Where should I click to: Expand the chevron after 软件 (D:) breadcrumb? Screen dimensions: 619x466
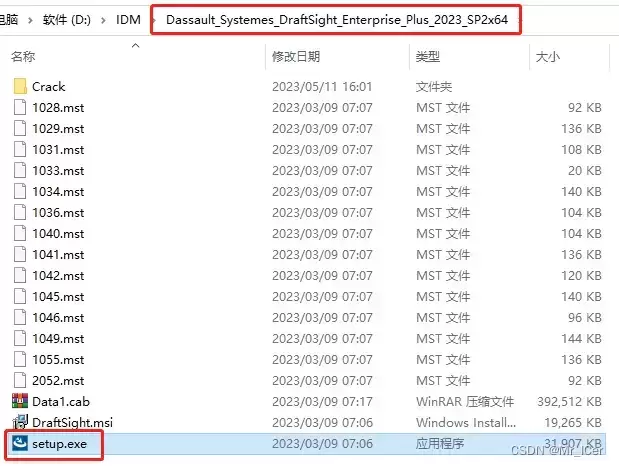(103, 20)
